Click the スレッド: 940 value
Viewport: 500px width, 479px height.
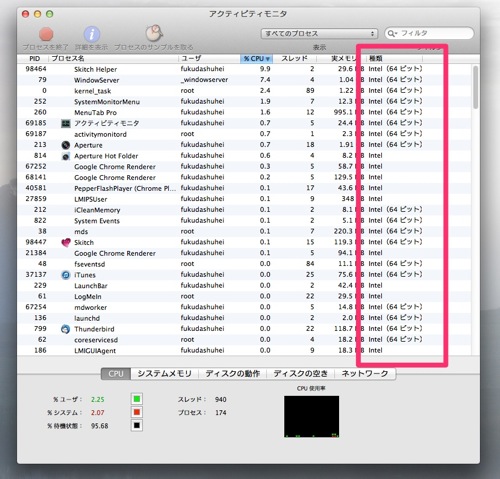tap(220, 399)
